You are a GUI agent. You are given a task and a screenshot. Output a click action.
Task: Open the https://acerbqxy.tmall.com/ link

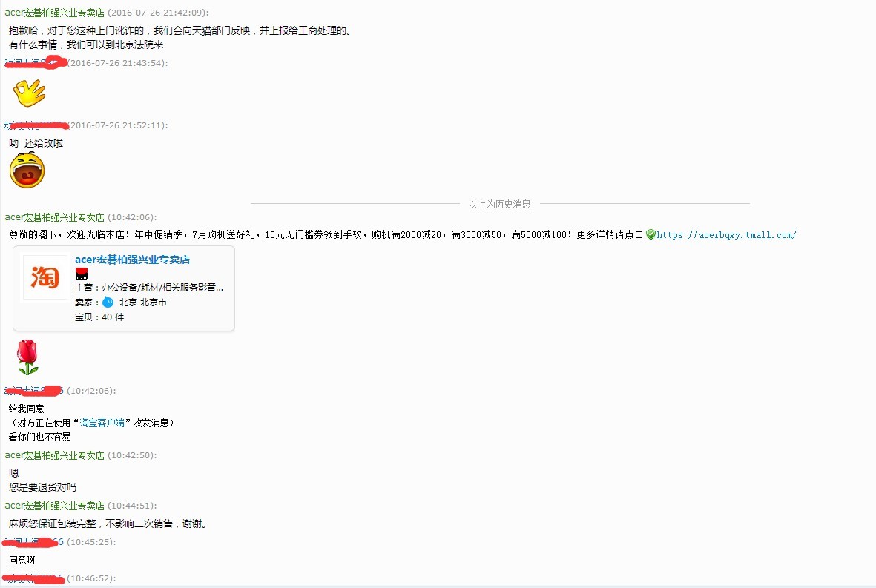coord(727,235)
